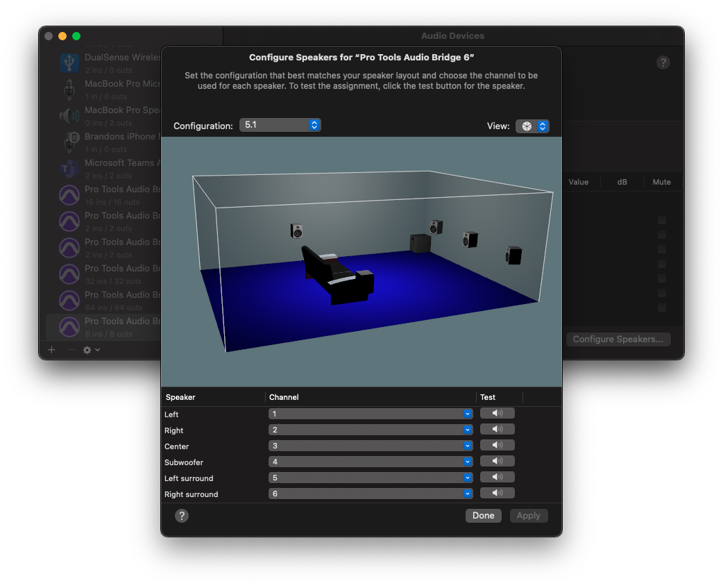Select the MacBook Pro Speakers icon
This screenshot has width=723, height=588.
[x=69, y=116]
